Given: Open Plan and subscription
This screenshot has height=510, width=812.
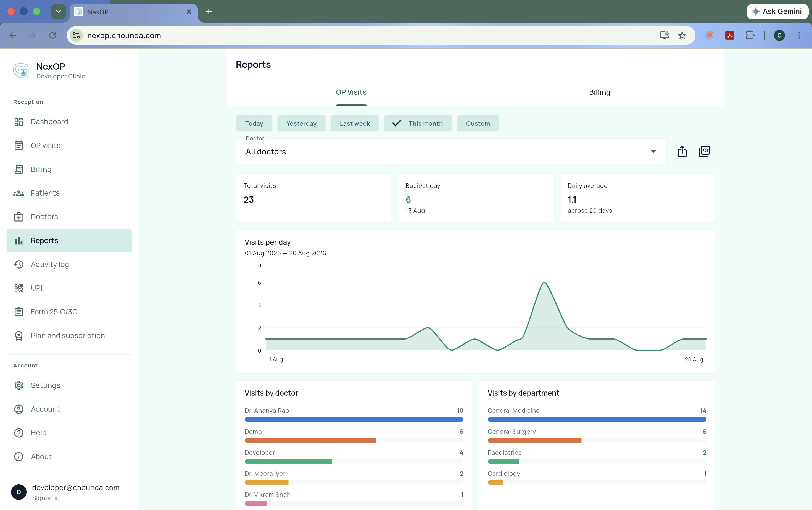Looking at the screenshot, I should click(x=69, y=336).
